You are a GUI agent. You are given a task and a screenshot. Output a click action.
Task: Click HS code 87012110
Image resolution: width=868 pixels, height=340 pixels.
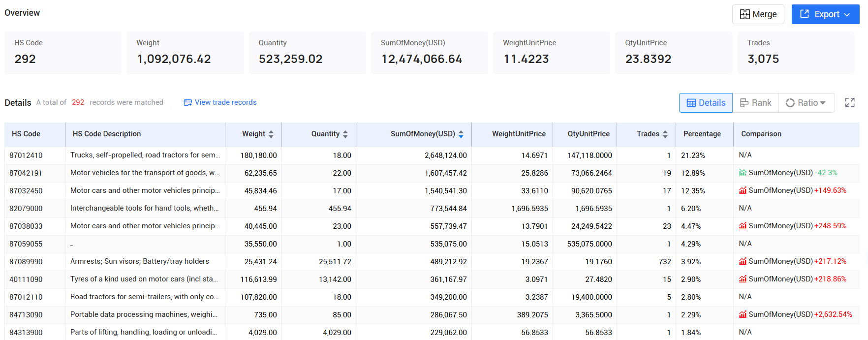26,297
